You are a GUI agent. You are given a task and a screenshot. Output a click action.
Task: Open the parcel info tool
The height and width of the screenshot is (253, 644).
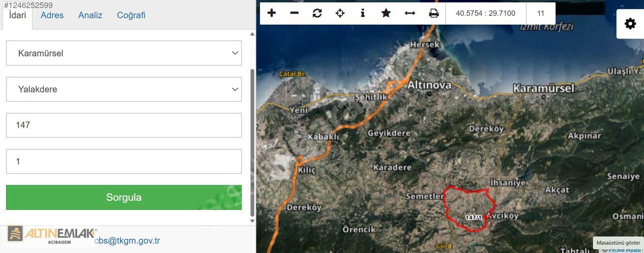pos(363,13)
